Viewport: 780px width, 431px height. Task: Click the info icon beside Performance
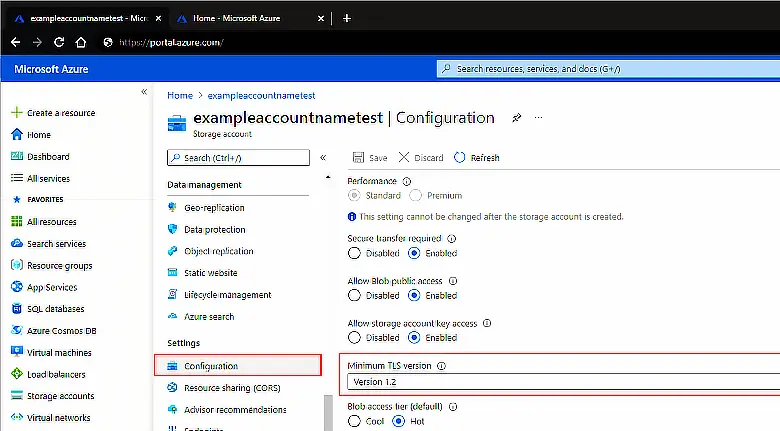(x=407, y=181)
